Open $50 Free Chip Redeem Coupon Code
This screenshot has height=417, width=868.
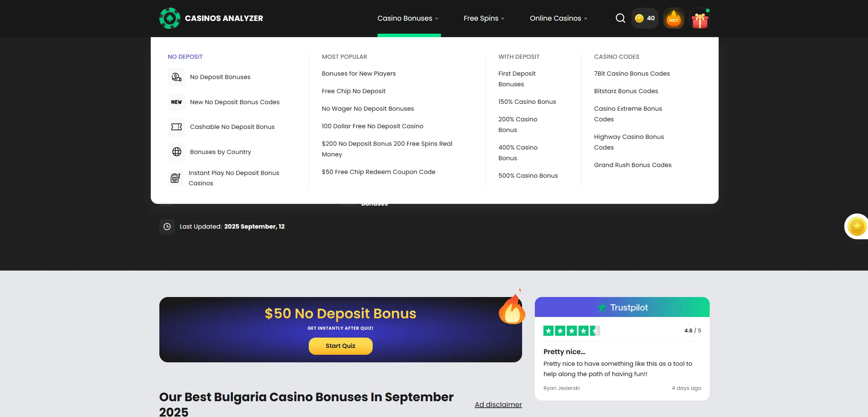click(378, 172)
